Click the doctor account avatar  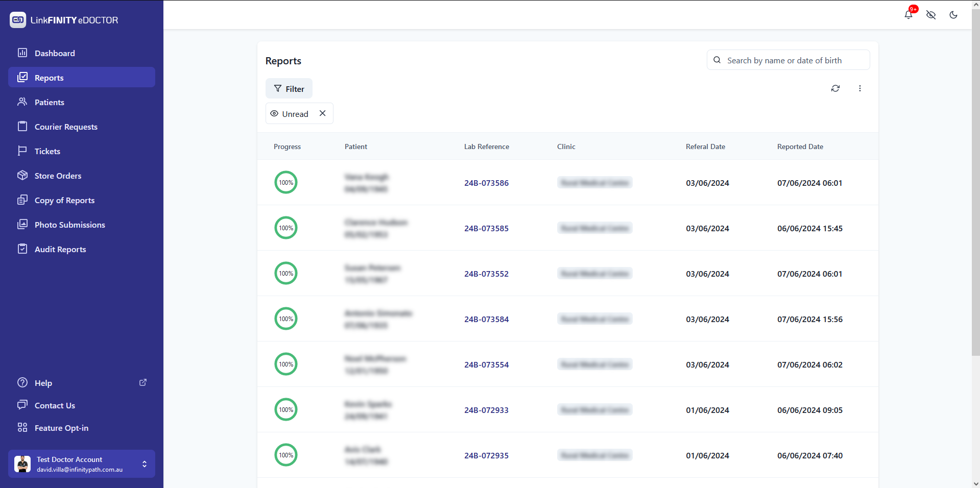pyautogui.click(x=22, y=463)
